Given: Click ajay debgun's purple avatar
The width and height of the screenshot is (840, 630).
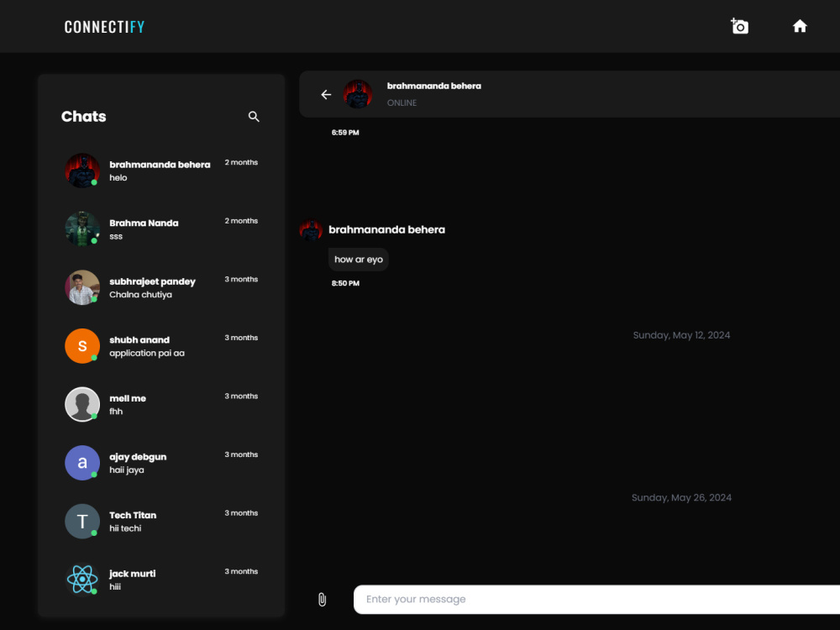Looking at the screenshot, I should [82, 462].
